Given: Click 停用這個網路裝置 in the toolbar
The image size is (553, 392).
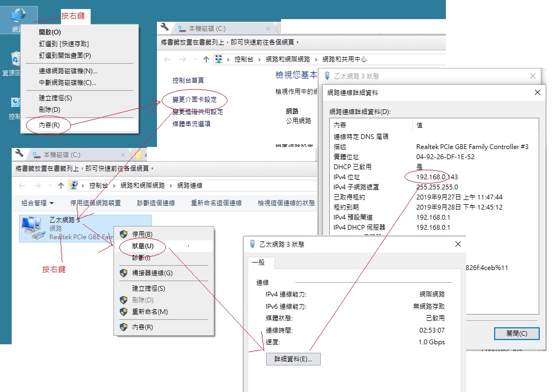Looking at the screenshot, I should coord(95,203).
